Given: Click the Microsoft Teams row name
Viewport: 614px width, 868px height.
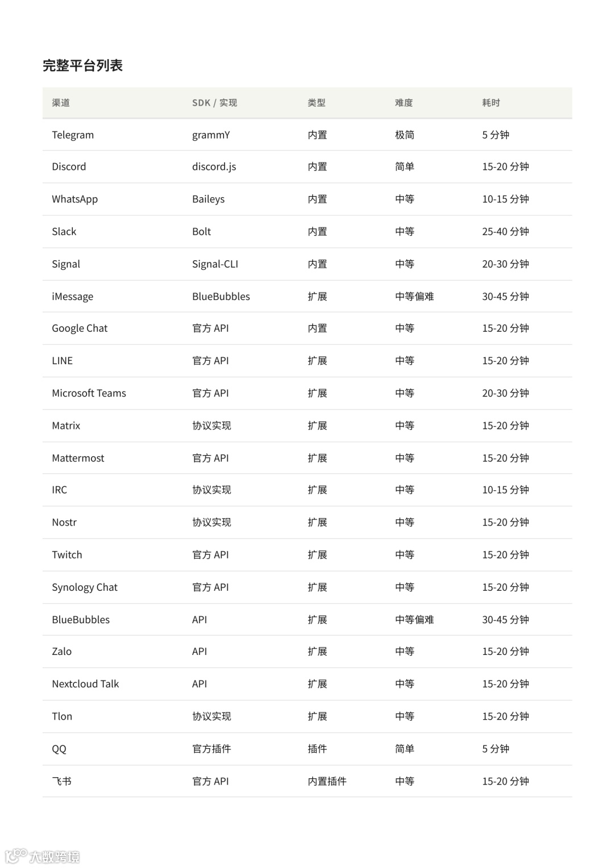Looking at the screenshot, I should click(89, 393).
